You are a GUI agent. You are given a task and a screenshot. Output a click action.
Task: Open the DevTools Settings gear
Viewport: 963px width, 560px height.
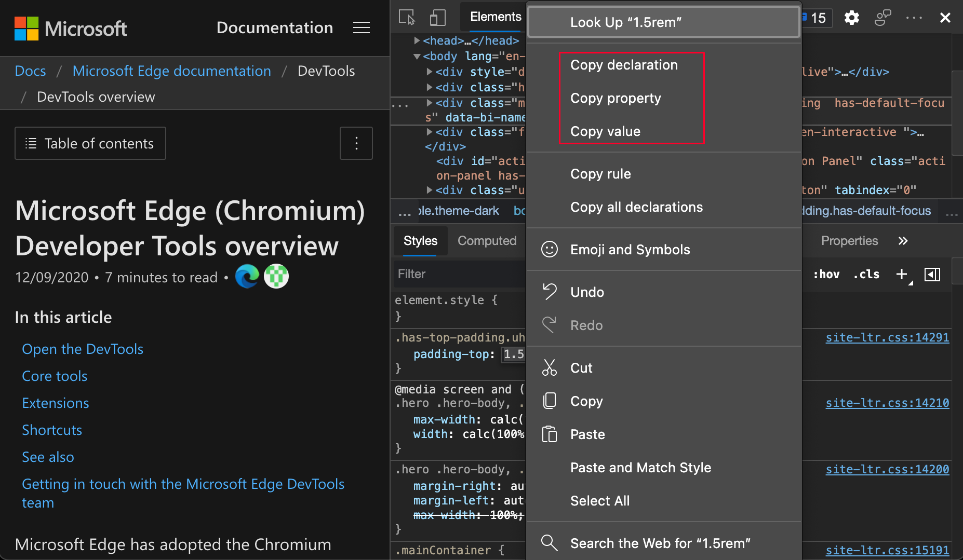coord(851,17)
